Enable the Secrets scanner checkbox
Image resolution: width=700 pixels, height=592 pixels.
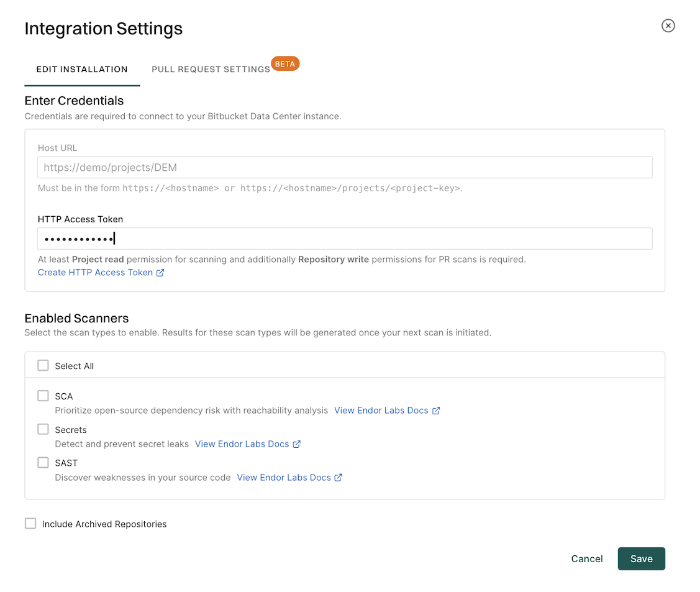point(43,429)
